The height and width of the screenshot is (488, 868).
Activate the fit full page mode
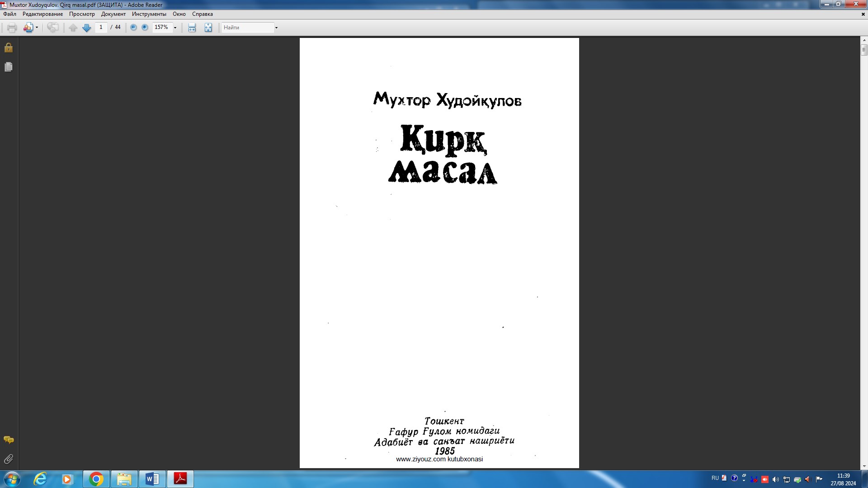[208, 28]
